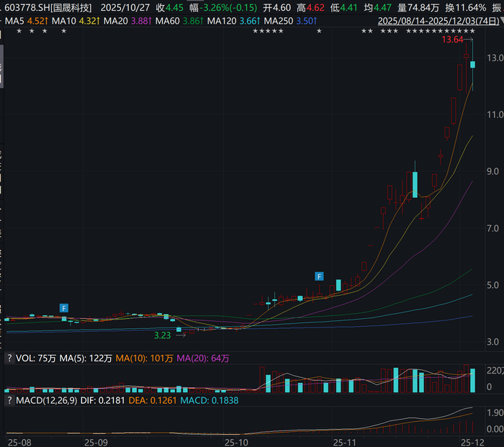Click the rightmost cyan volume bar
Viewport: 504px width, 447px height.
tap(472, 381)
